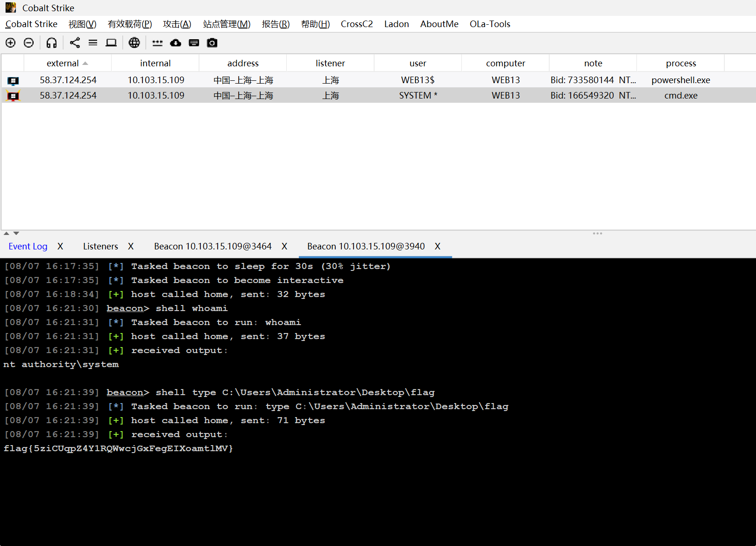Switch to target list view icon

[111, 43]
